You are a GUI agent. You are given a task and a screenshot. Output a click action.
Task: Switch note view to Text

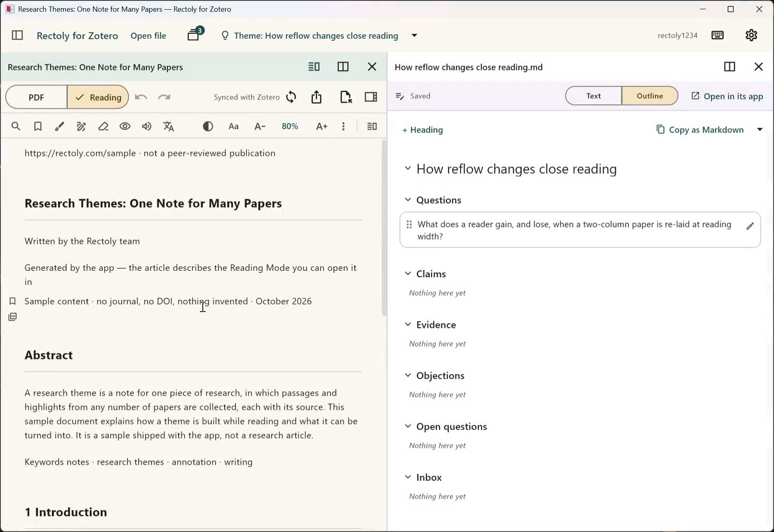[x=593, y=96]
